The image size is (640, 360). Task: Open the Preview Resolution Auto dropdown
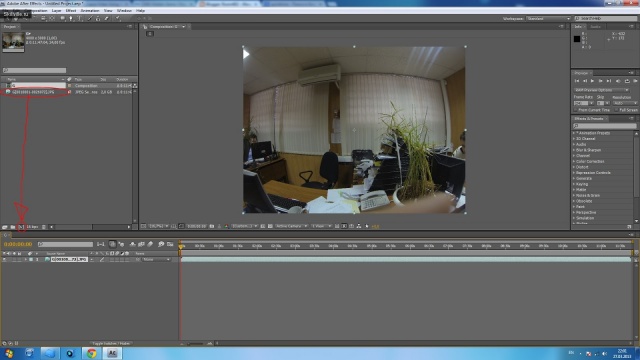[x=624, y=103]
